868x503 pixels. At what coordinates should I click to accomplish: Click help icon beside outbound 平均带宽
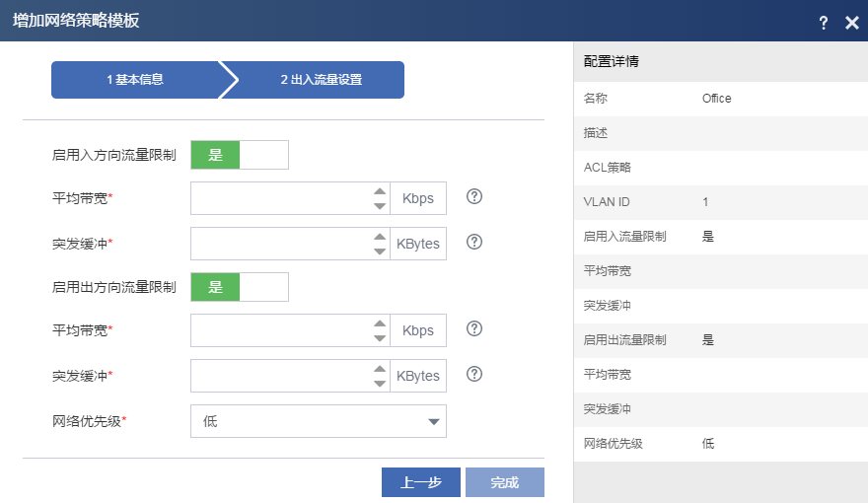[474, 328]
